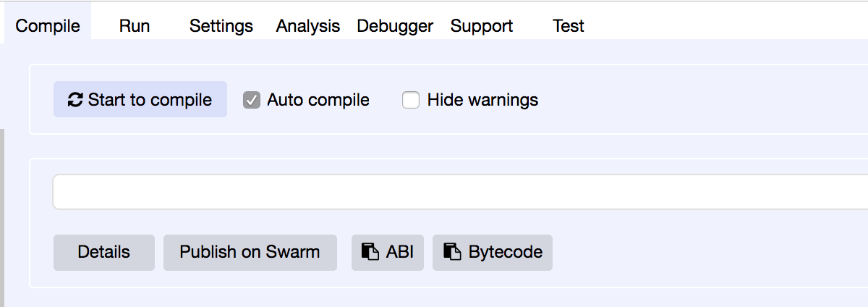868x307 pixels.
Task: Switch to the Run tab
Action: pos(135,26)
